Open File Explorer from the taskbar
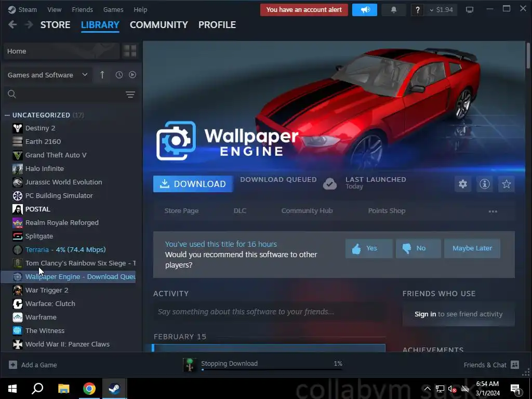The height and width of the screenshot is (399, 532). tap(64, 389)
